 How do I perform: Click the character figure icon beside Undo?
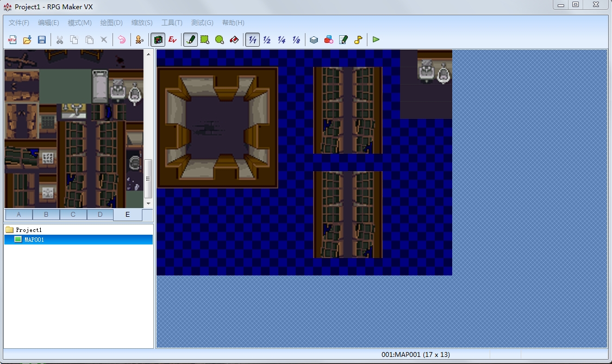[139, 40]
